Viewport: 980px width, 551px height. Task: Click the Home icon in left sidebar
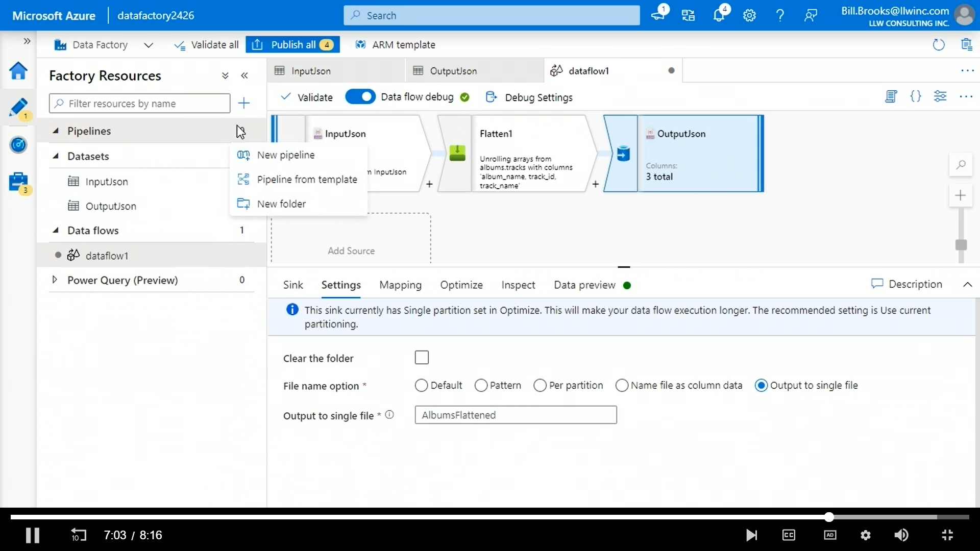click(18, 70)
